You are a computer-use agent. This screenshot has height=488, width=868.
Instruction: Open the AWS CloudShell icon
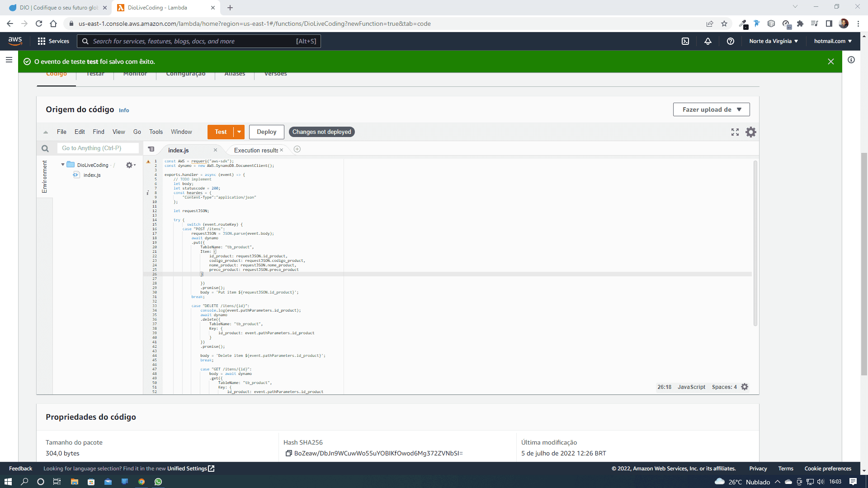(x=685, y=41)
